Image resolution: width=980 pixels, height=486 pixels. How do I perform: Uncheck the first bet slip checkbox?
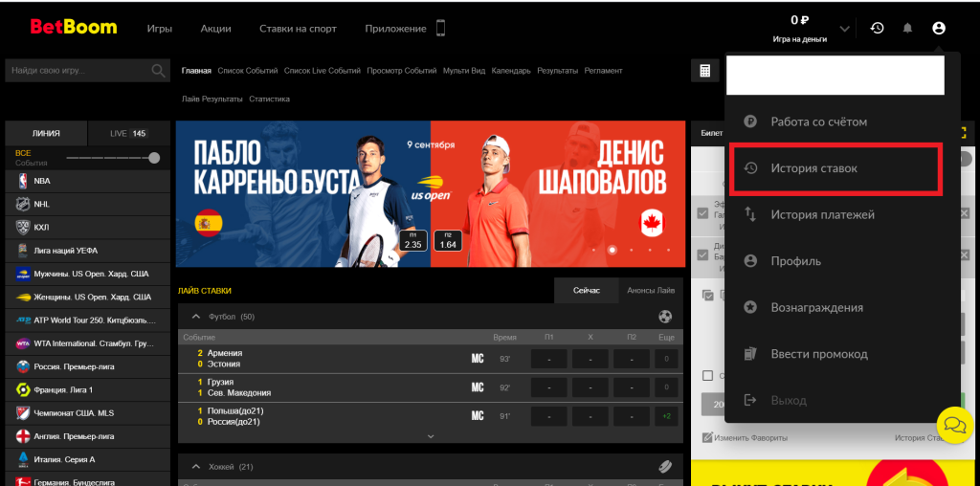coord(703,212)
